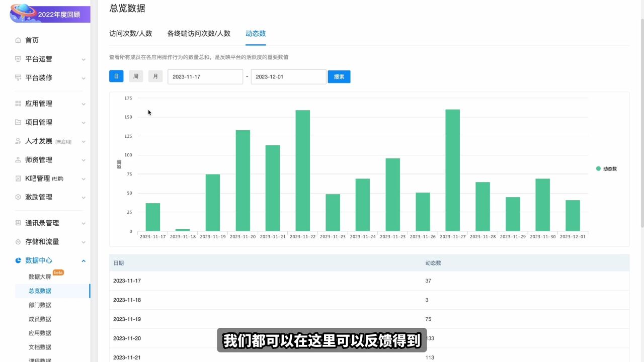Open 成员数据 submenu item
644x362 pixels.
(40, 319)
